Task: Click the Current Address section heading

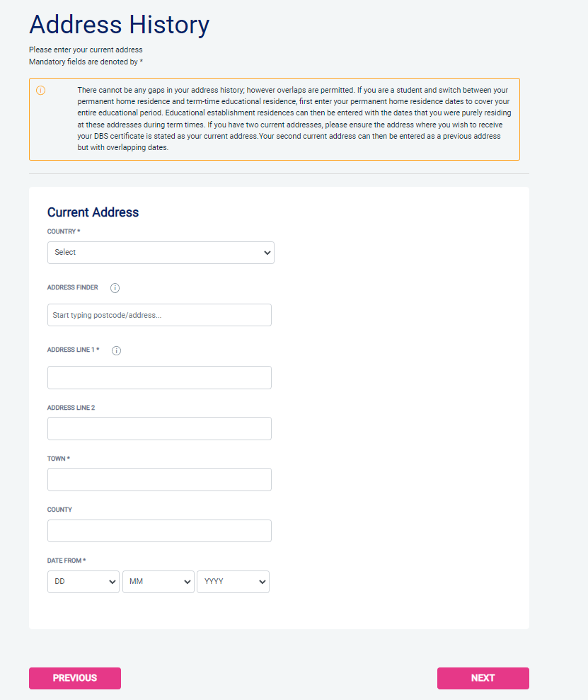Action: click(x=93, y=212)
